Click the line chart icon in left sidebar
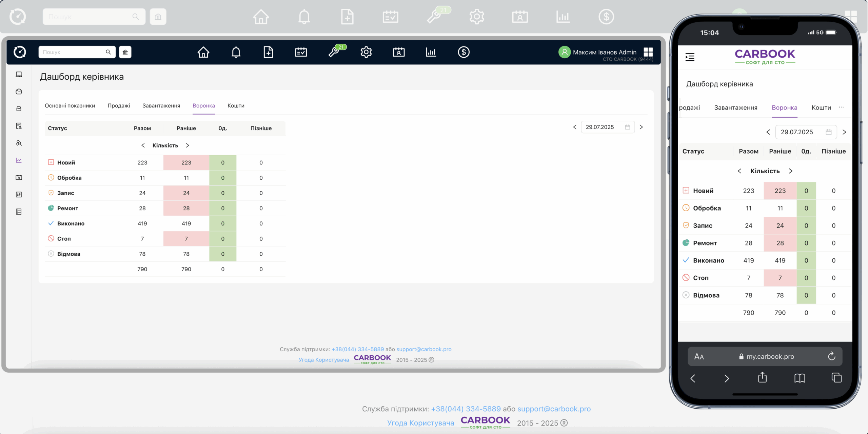868x434 pixels. tap(19, 160)
